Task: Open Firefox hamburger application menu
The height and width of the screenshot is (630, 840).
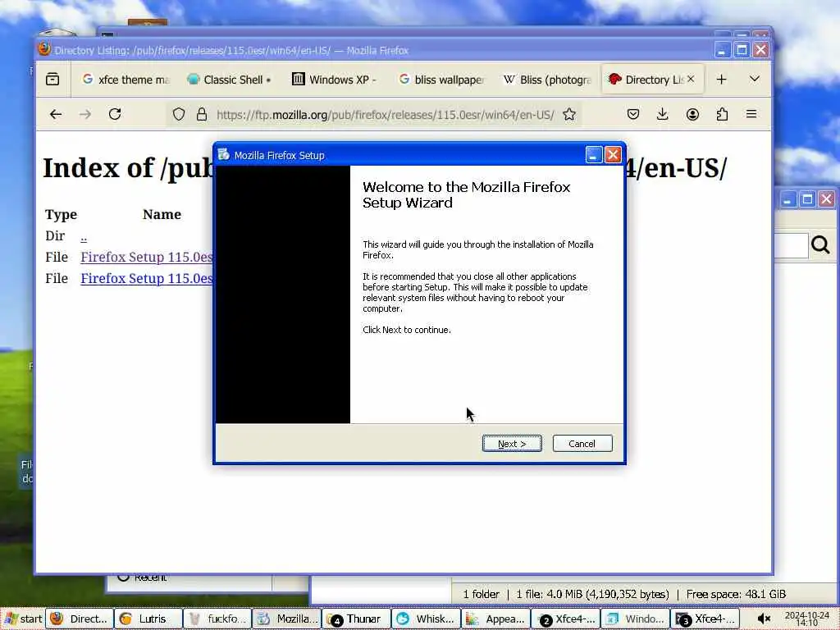Action: (751, 114)
